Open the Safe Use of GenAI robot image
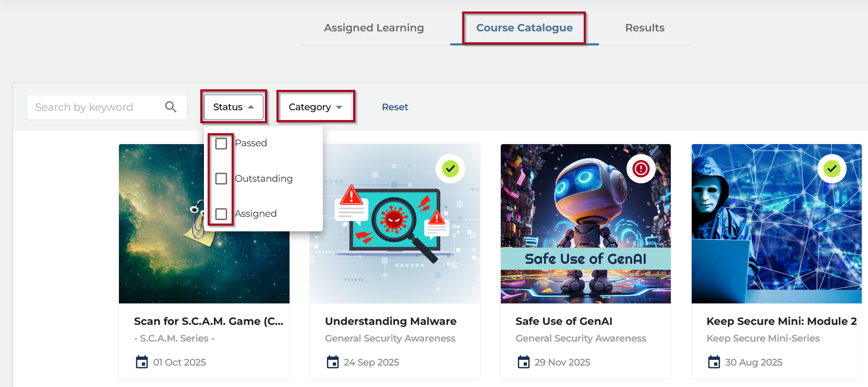868x387 pixels. pyautogui.click(x=586, y=224)
